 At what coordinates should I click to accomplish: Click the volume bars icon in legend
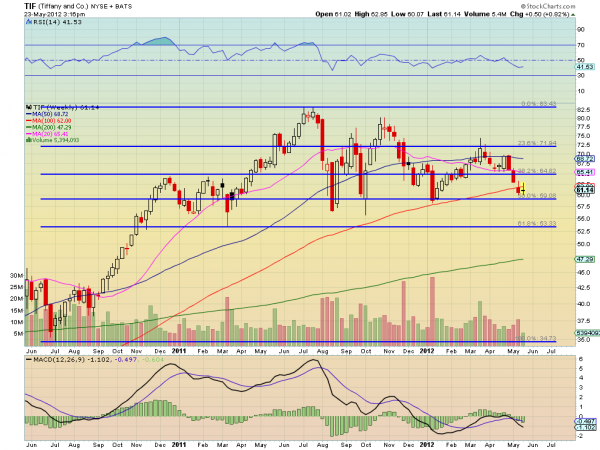(x=29, y=140)
